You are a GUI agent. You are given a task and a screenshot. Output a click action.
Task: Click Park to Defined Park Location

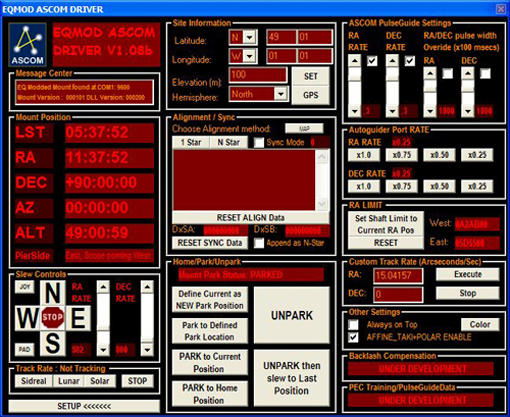click(210, 331)
